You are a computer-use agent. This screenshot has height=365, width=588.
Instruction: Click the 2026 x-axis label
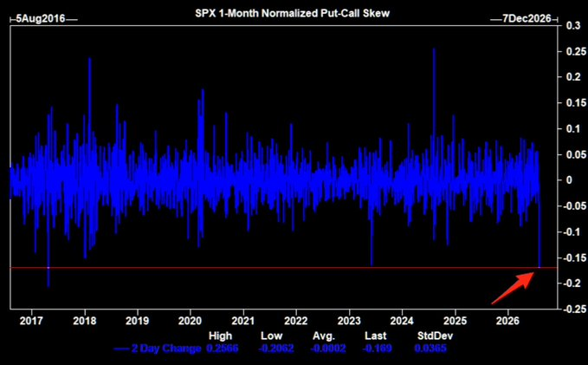point(507,321)
